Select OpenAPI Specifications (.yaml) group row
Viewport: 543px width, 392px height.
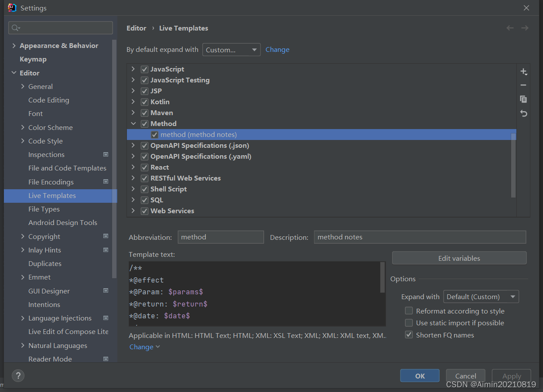[321, 157]
